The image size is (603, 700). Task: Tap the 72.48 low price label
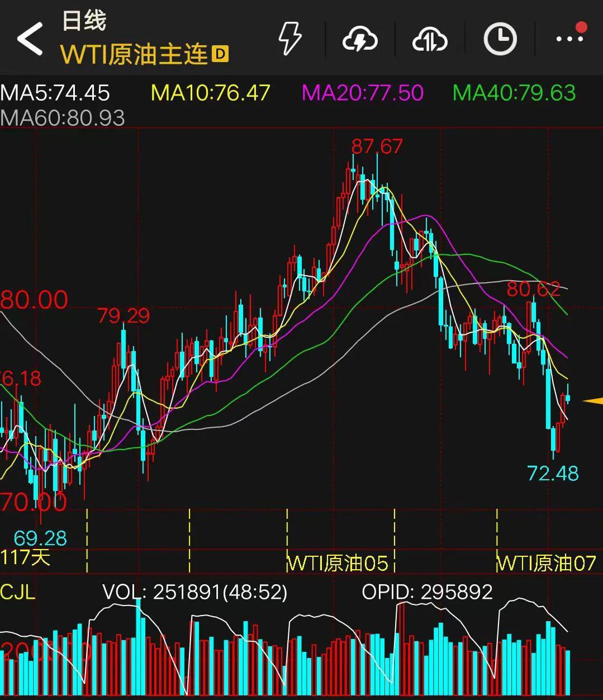[553, 474]
